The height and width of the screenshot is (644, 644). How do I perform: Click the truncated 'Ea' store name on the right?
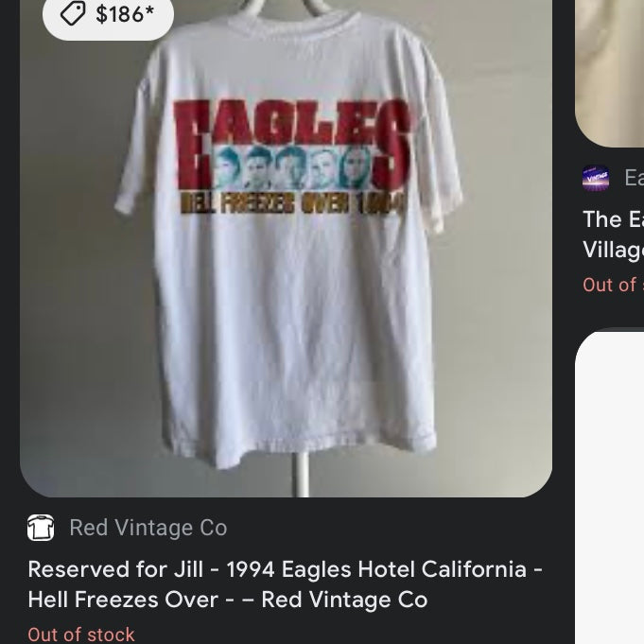tap(633, 178)
